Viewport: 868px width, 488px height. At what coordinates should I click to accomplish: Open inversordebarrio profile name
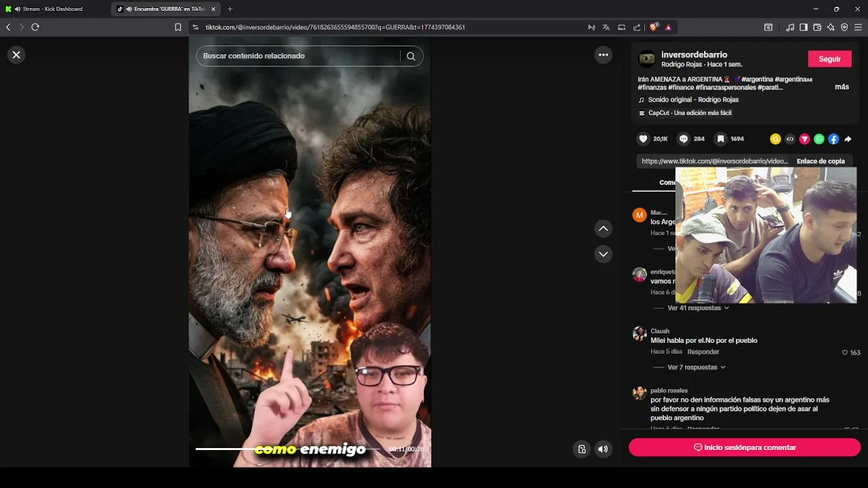click(x=694, y=55)
